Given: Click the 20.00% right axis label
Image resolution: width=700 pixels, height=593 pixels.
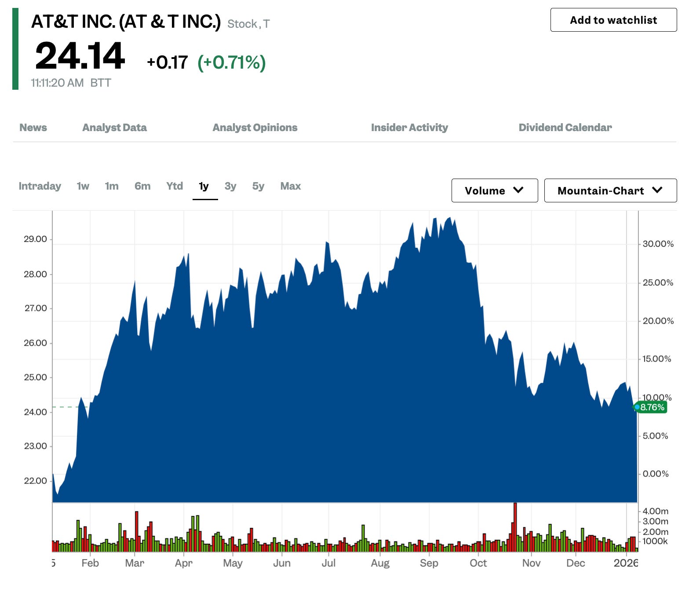Looking at the screenshot, I should point(658,321).
